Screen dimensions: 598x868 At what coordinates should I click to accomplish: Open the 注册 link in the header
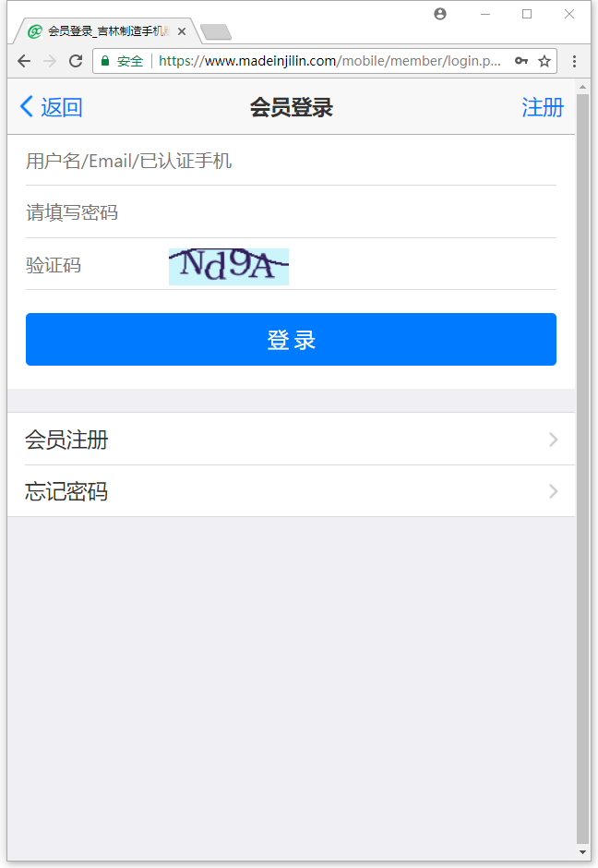click(542, 107)
